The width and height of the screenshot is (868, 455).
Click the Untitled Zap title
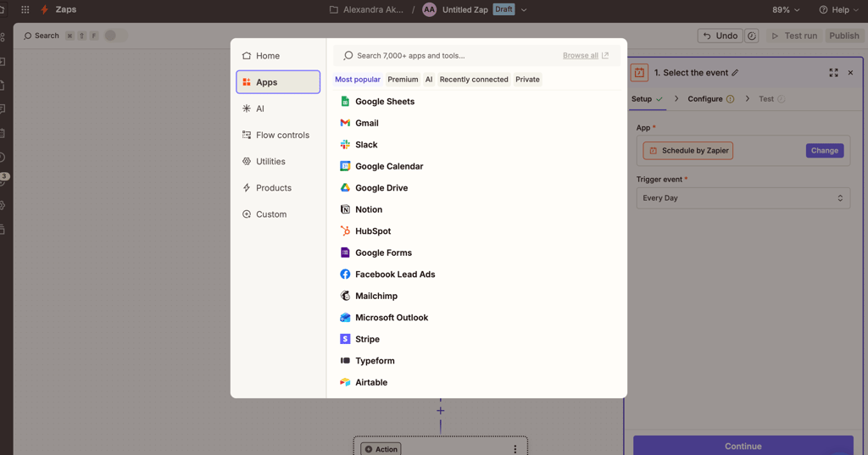pyautogui.click(x=465, y=9)
